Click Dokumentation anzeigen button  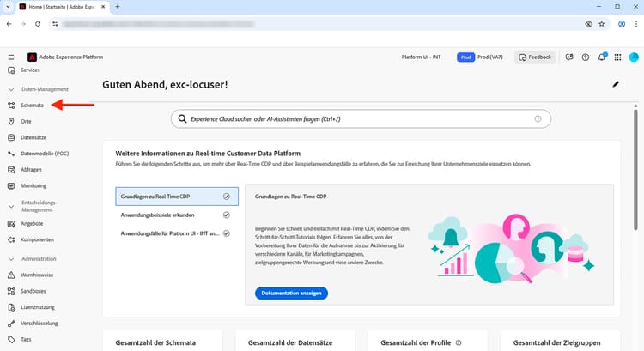pos(291,294)
